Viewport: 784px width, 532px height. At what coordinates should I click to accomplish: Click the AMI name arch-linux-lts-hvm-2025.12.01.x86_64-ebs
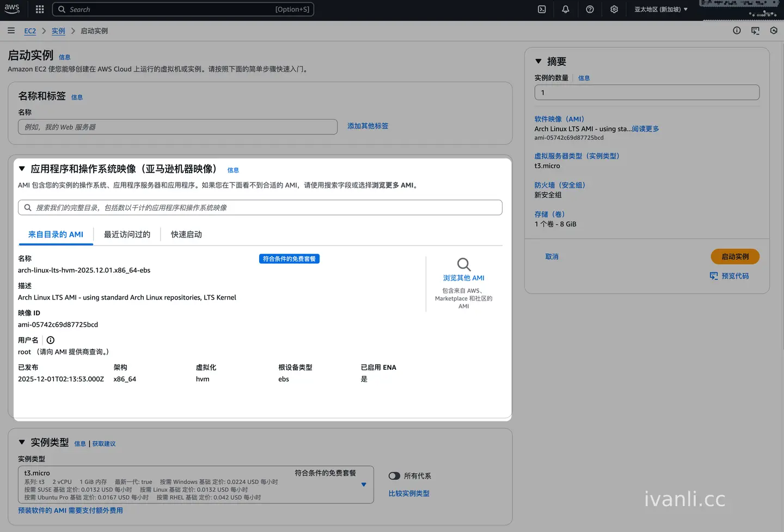point(84,270)
